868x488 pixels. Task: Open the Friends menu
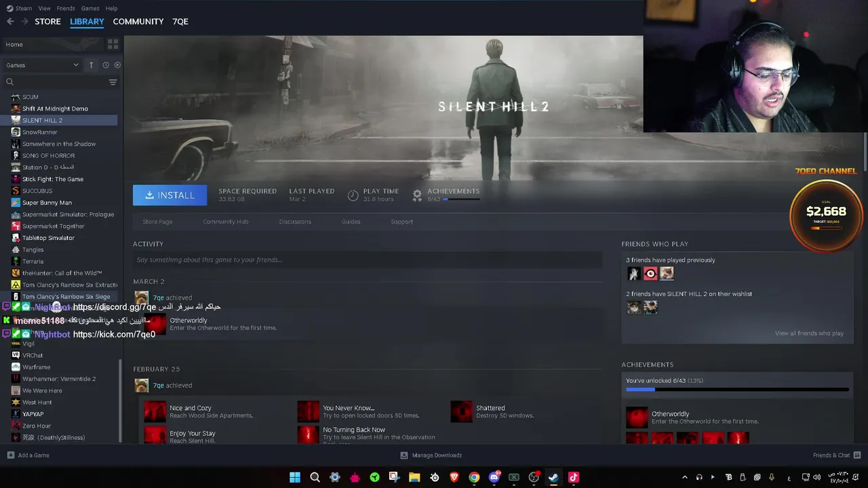click(66, 8)
